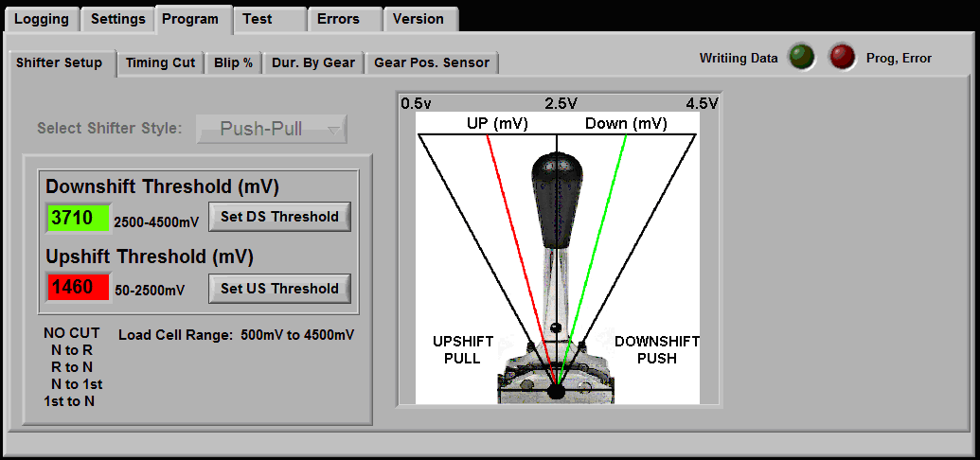Select the Dur. By Gear sub-tab
Image resolution: width=980 pixels, height=460 pixels.
click(x=313, y=62)
